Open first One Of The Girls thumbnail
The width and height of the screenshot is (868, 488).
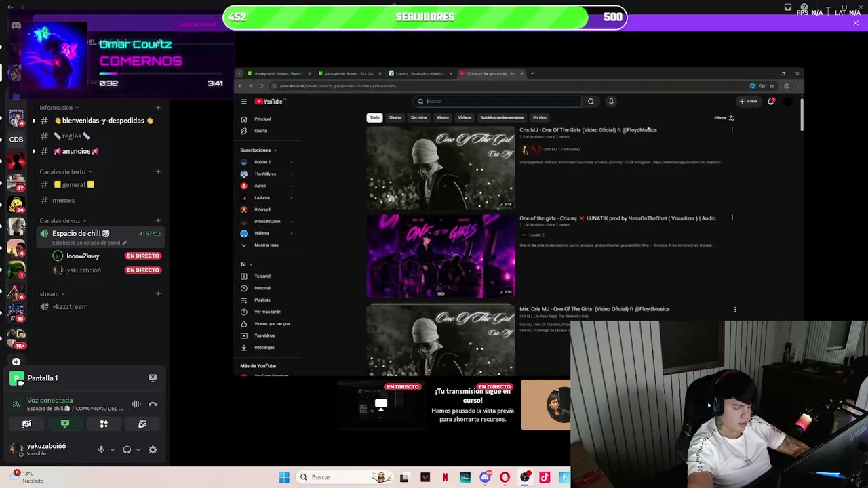(441, 167)
